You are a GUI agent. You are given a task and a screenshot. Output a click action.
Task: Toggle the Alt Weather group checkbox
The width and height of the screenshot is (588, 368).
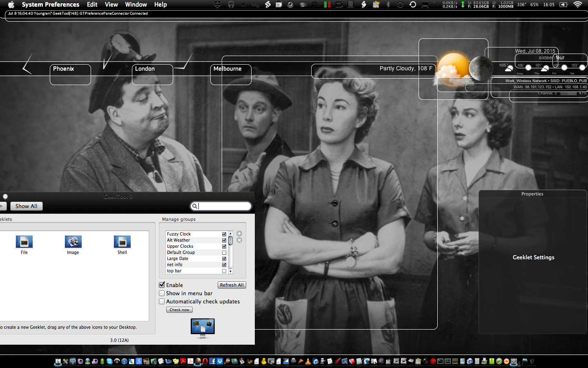pyautogui.click(x=224, y=240)
